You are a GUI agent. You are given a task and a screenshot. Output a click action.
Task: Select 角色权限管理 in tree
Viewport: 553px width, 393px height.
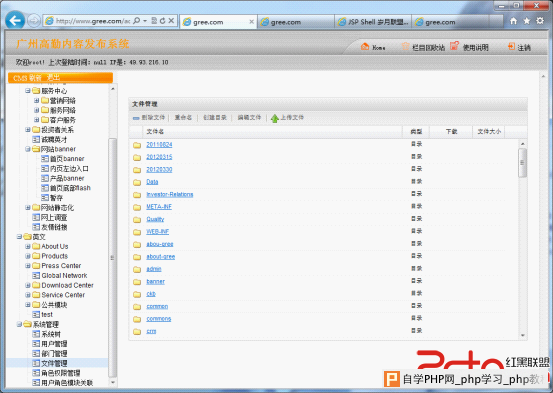coord(61,373)
